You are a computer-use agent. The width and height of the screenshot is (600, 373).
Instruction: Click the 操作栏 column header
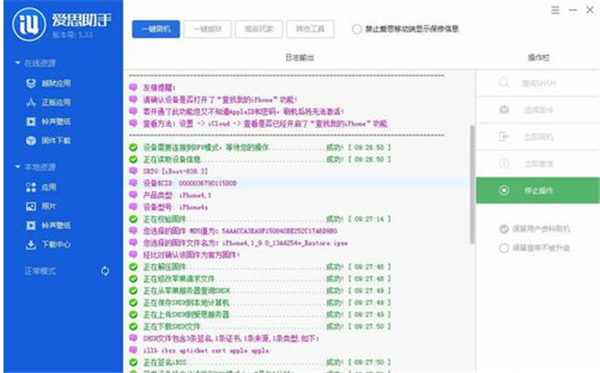pos(538,57)
